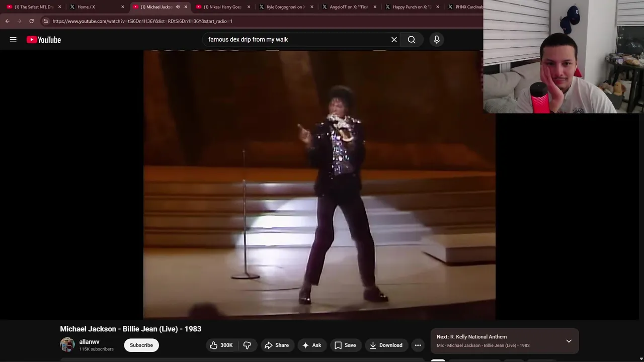Screen dimensions: 644x362
Task: Like the video (300K thumbs up)
Action: [221, 345]
